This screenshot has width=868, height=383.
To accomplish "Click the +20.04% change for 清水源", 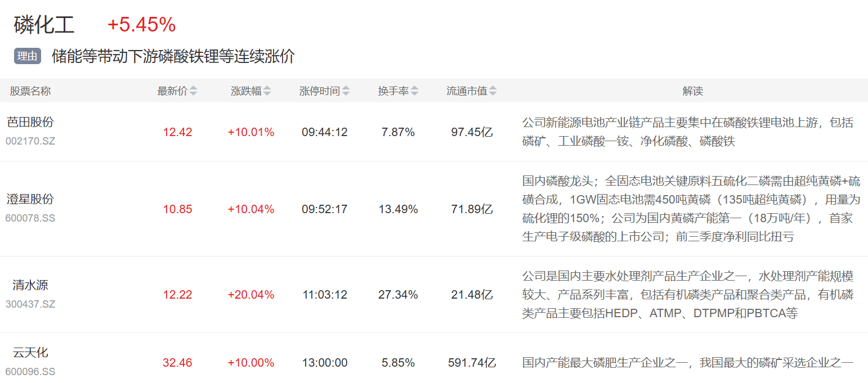I will pyautogui.click(x=250, y=295).
